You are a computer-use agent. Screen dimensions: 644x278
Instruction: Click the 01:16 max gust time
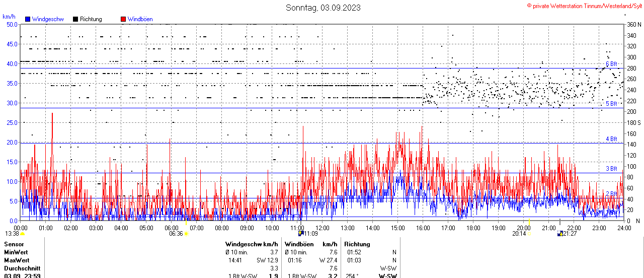294,260
